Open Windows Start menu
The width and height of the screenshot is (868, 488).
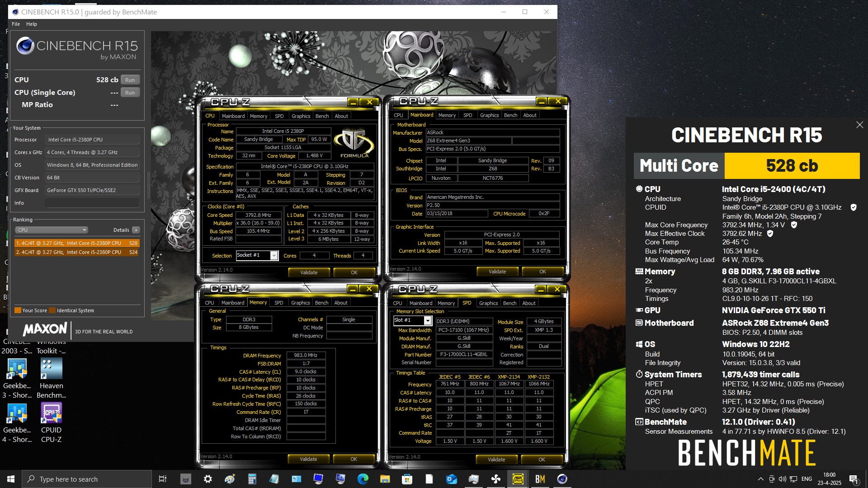pos(11,479)
